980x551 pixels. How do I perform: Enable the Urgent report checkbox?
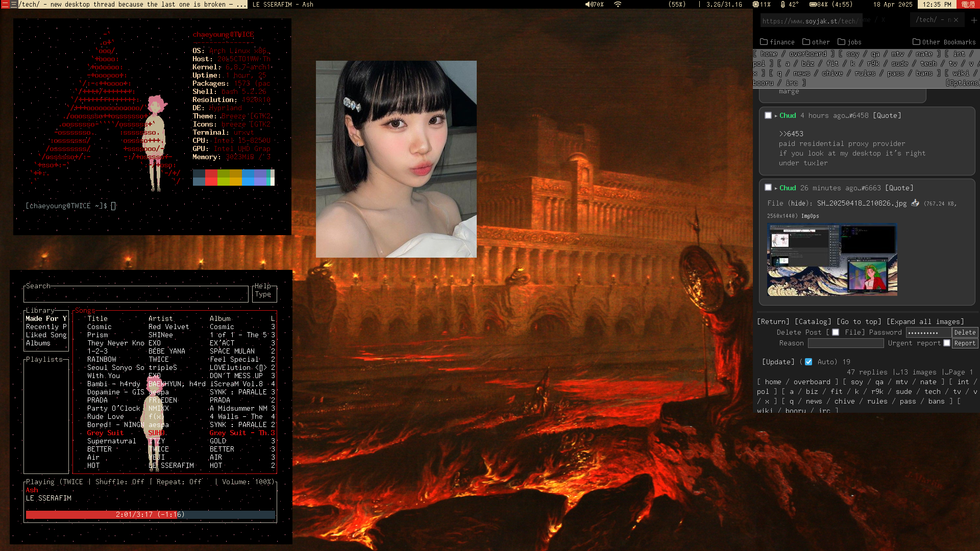947,343
